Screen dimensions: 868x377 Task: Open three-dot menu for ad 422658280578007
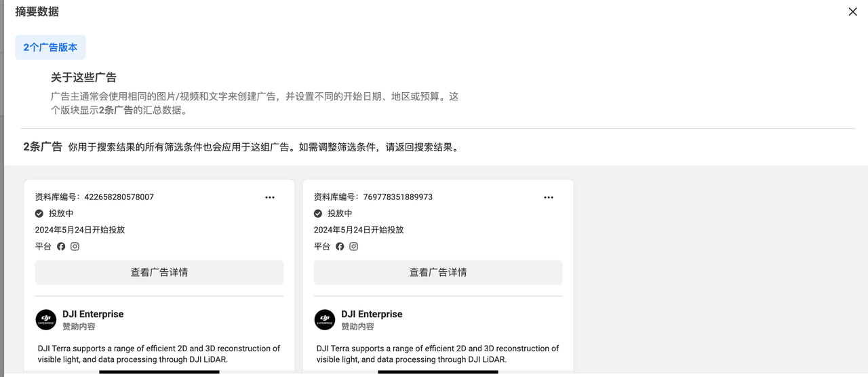point(270,197)
